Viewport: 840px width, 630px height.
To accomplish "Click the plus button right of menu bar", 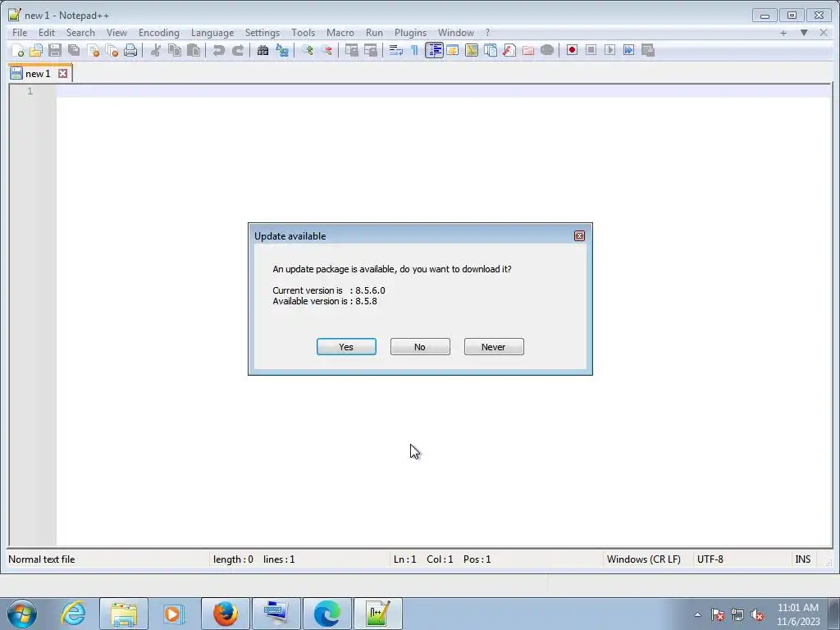I will (783, 33).
